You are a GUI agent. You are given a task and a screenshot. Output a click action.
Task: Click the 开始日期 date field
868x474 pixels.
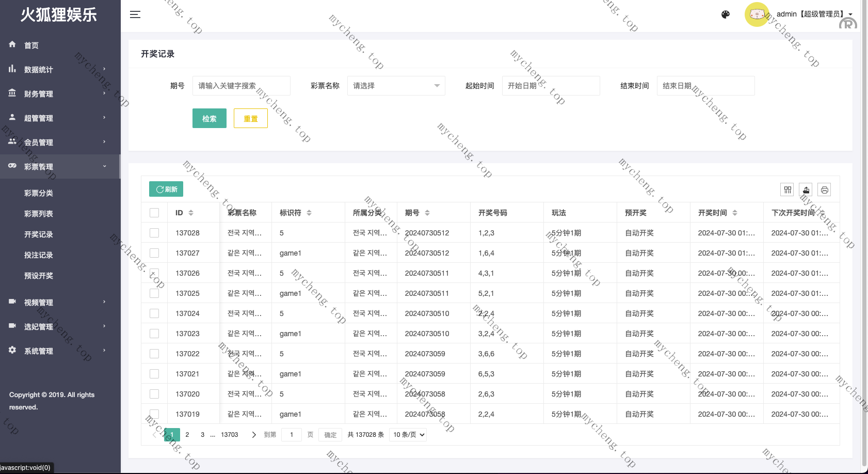(x=551, y=86)
